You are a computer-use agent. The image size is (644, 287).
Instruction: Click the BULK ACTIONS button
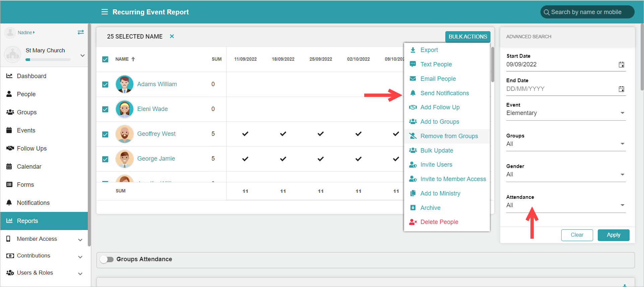(468, 37)
